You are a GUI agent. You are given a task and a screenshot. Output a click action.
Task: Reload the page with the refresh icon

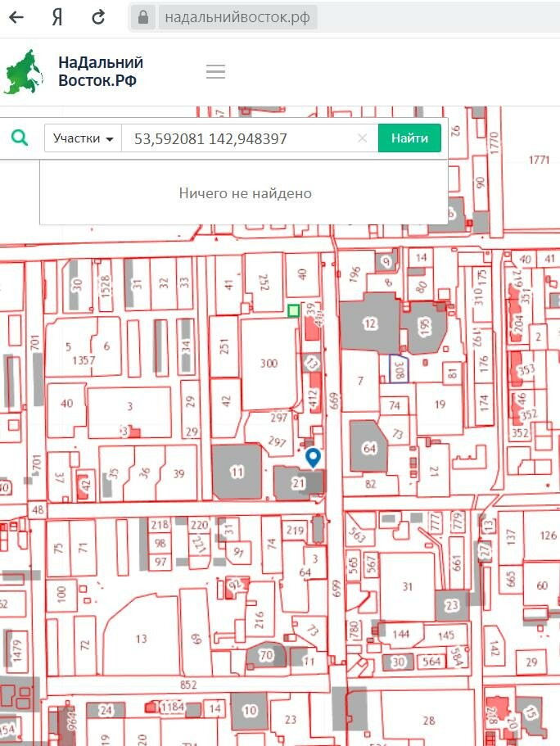[x=98, y=17]
